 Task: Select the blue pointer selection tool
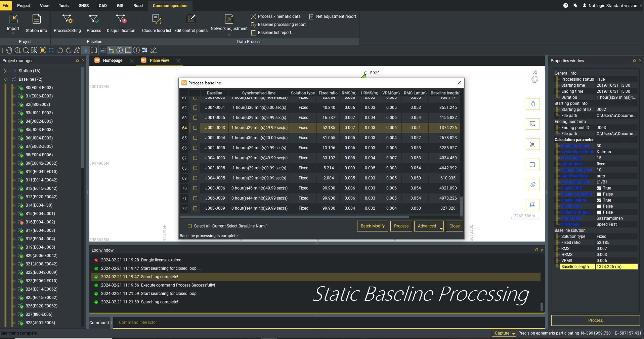tap(86, 50)
